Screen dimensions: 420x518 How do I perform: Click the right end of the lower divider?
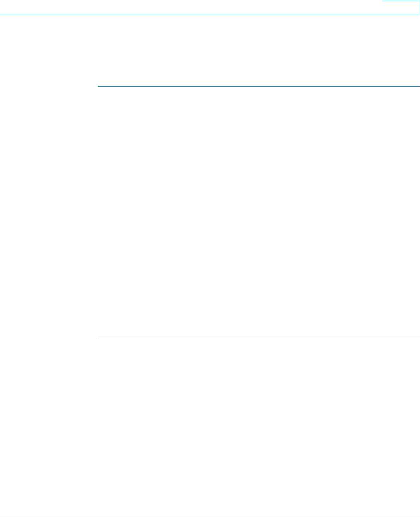pos(418,337)
